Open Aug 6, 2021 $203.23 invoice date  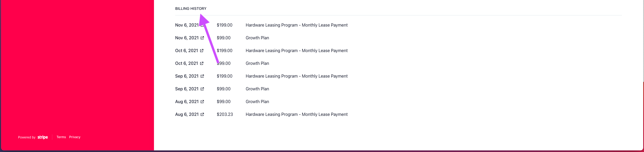coord(187,114)
